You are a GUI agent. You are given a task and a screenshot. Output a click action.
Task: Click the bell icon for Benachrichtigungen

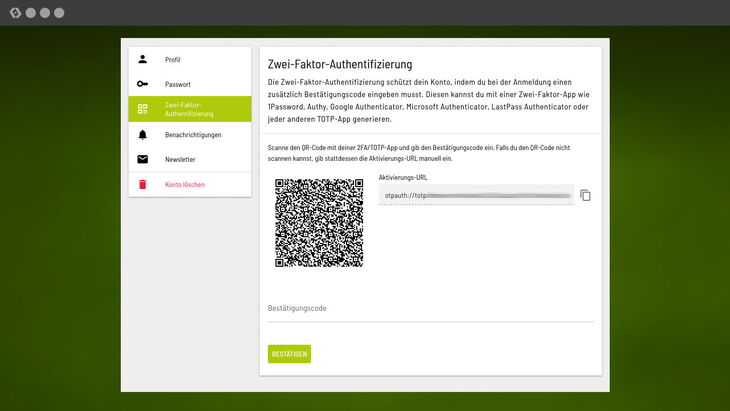pyautogui.click(x=142, y=134)
